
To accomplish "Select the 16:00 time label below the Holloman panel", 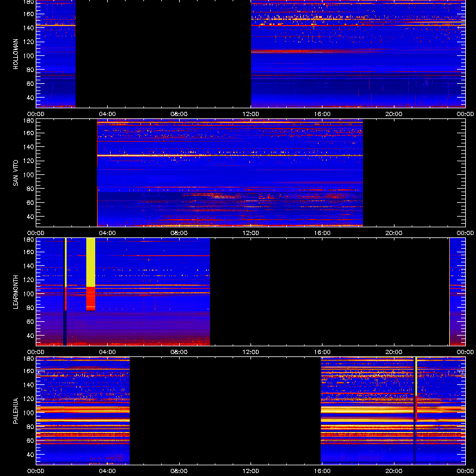I will click(x=322, y=114).
